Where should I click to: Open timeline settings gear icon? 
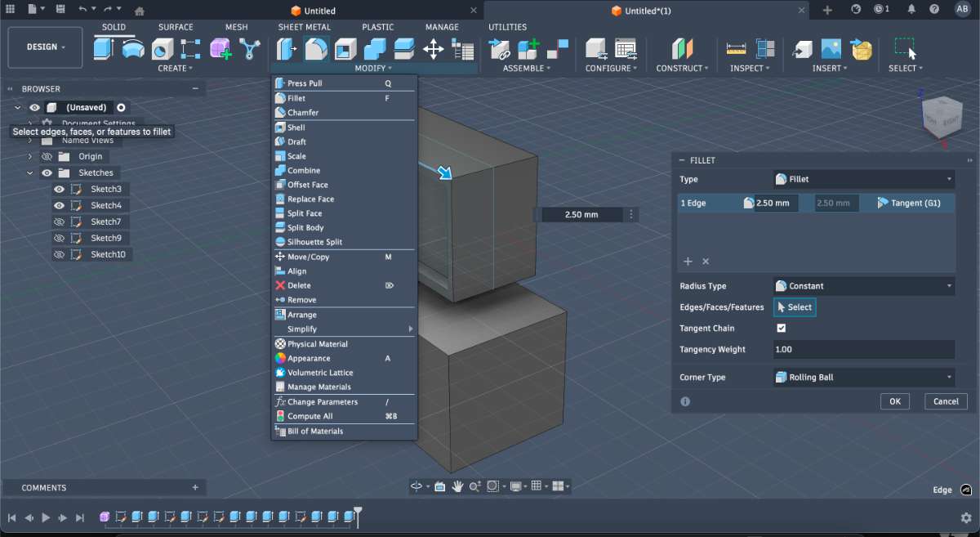[966, 517]
